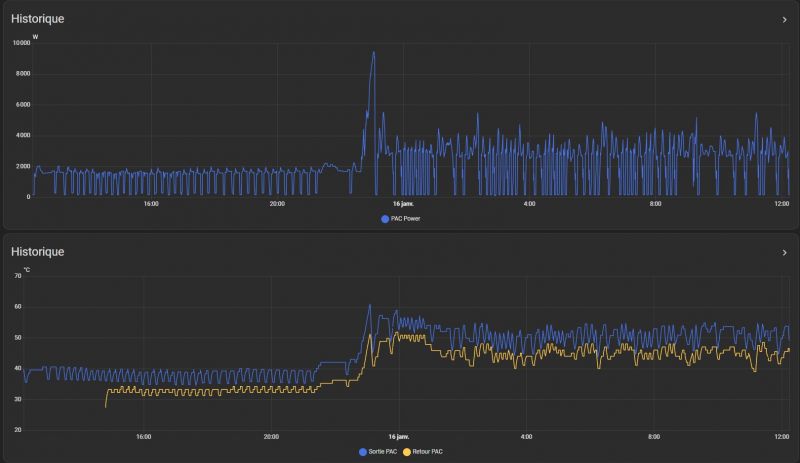Image resolution: width=800 pixels, height=463 pixels.
Task: Click the start of the yellow Retour PAC line
Action: (106, 405)
